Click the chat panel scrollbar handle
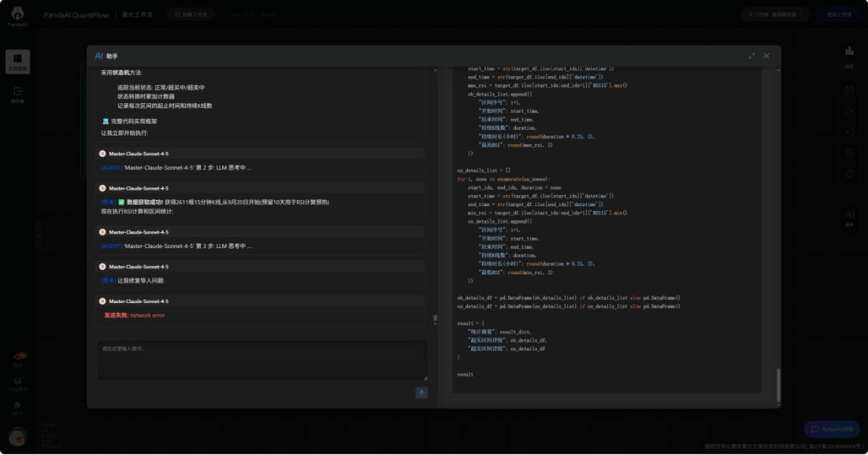The image size is (868, 455). (435, 319)
